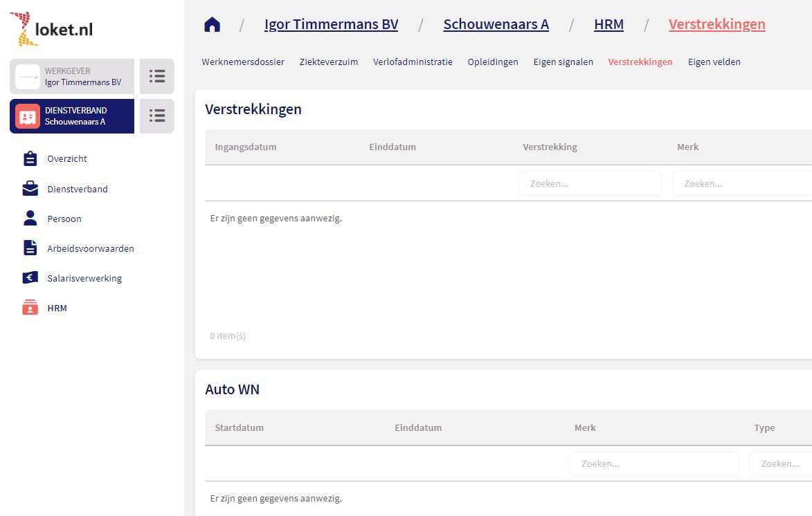Open the Ziekteverzuim tab
Viewport: 812px width, 516px height.
[x=329, y=62]
